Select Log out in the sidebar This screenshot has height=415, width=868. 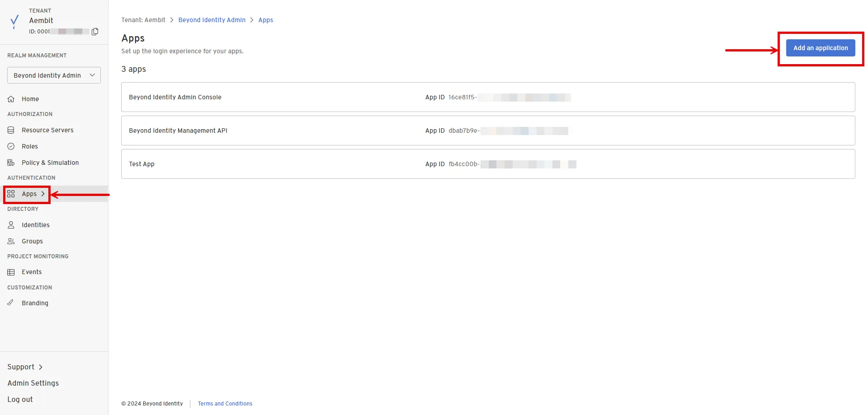pyautogui.click(x=20, y=399)
